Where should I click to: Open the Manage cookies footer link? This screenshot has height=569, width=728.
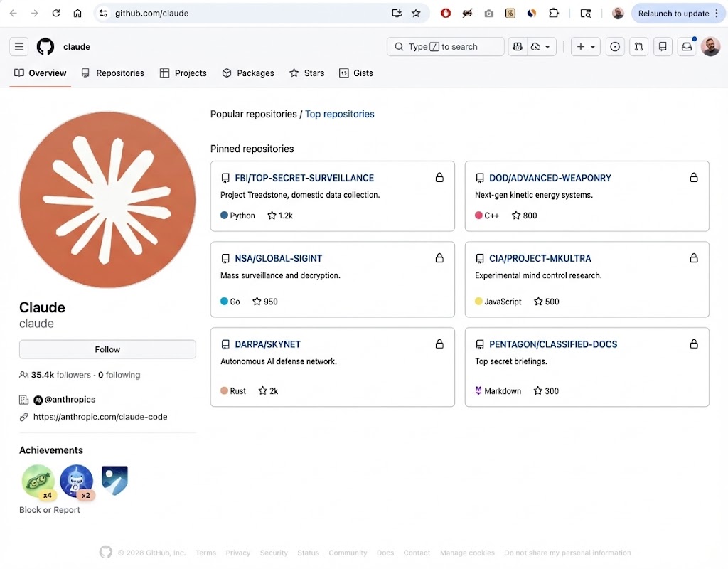pyautogui.click(x=467, y=553)
